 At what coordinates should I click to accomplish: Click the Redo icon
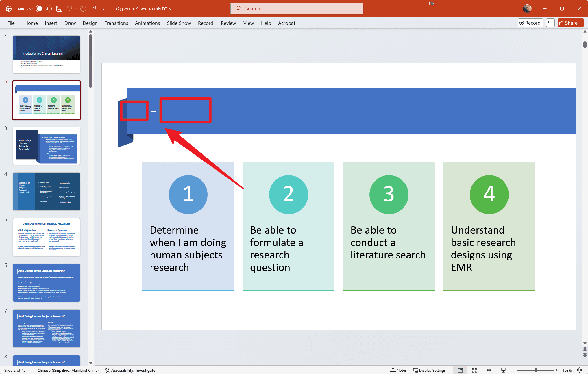83,9
